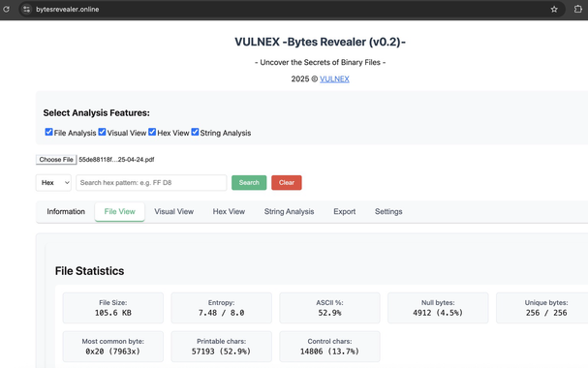588x368 pixels.
Task: Toggle the File Analysis checkbox
Action: (48, 132)
